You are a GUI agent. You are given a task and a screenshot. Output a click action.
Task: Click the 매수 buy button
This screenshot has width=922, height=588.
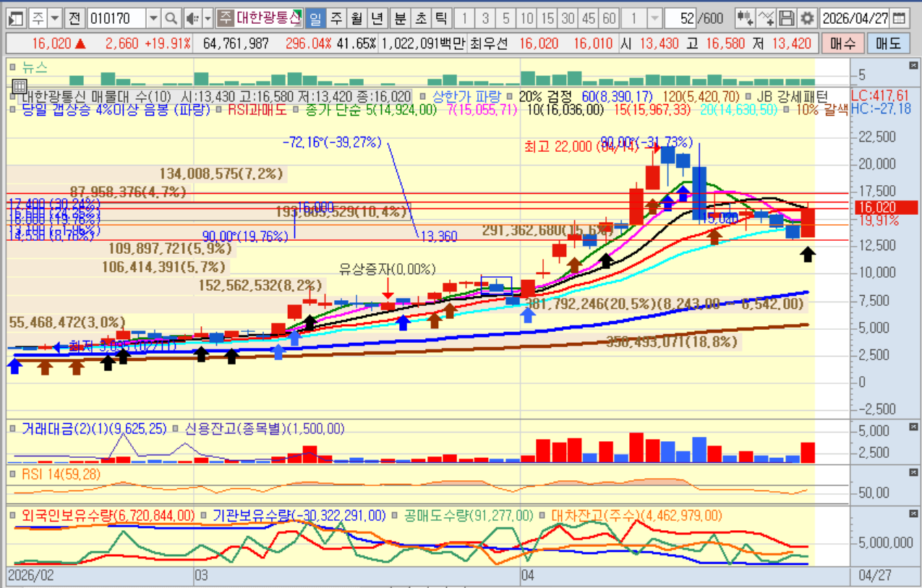pos(842,43)
